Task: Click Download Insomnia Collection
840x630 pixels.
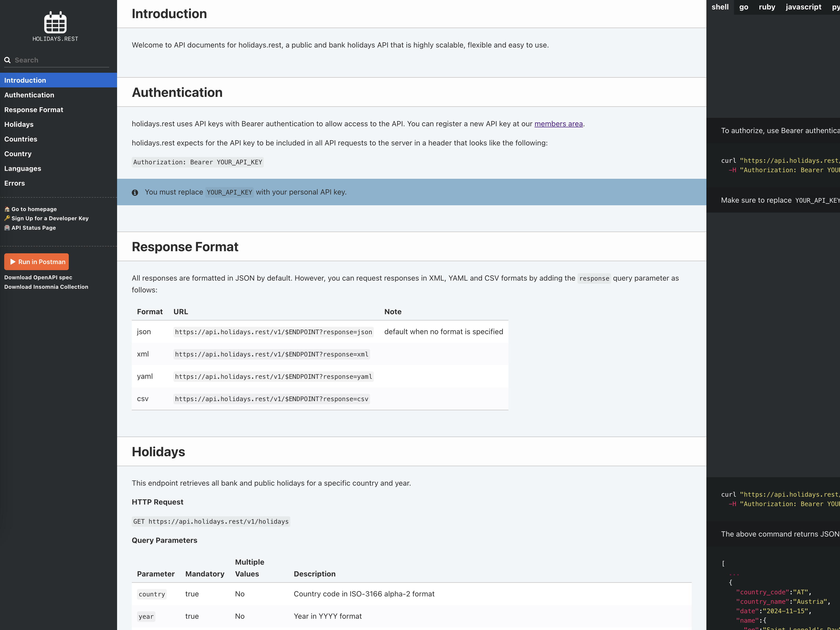Action: 46,287
